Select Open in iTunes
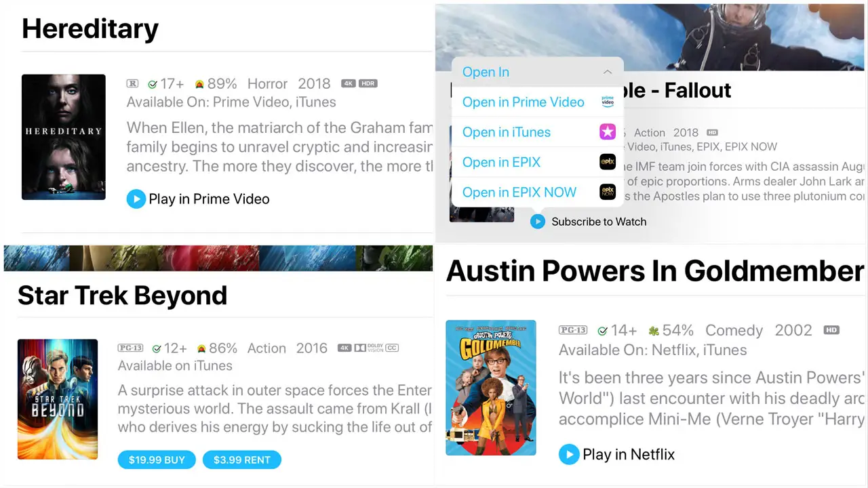Viewport: 868px width, 488px height. (x=538, y=132)
